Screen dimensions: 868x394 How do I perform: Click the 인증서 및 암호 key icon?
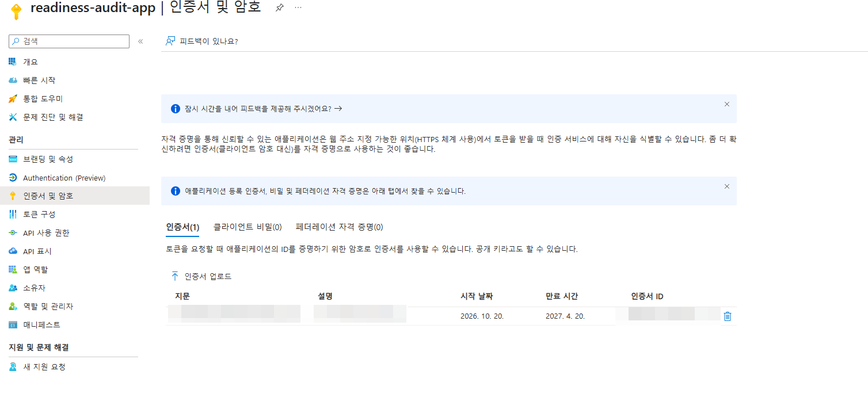[x=13, y=196]
